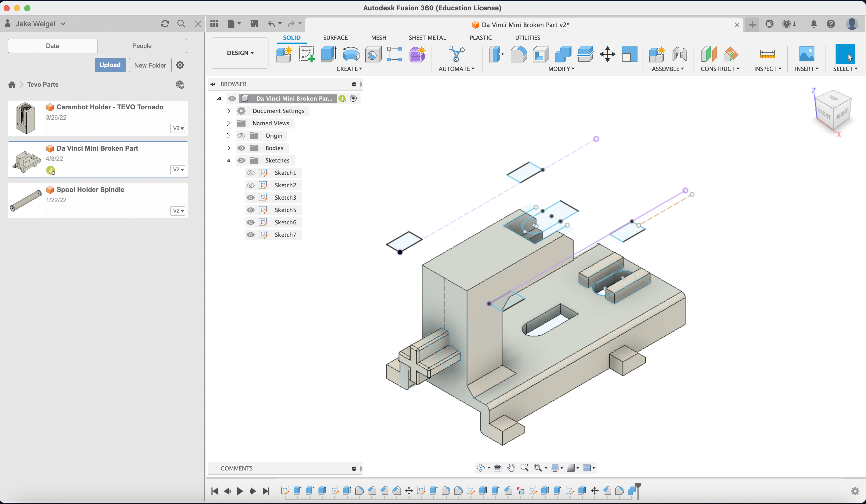Select the New Component tool icon
Screen dimensions: 866x504
point(284,54)
